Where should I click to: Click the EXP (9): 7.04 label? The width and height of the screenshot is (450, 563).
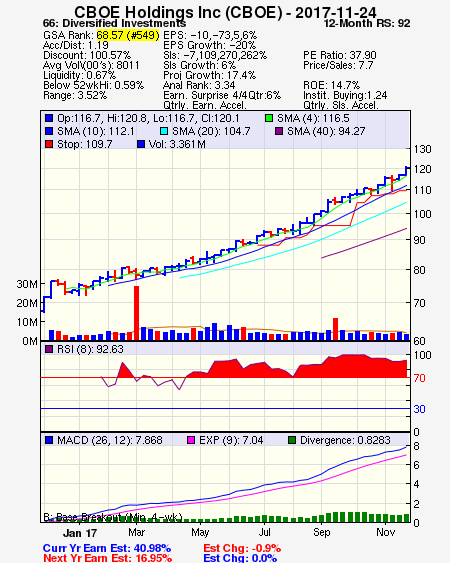pos(231,440)
